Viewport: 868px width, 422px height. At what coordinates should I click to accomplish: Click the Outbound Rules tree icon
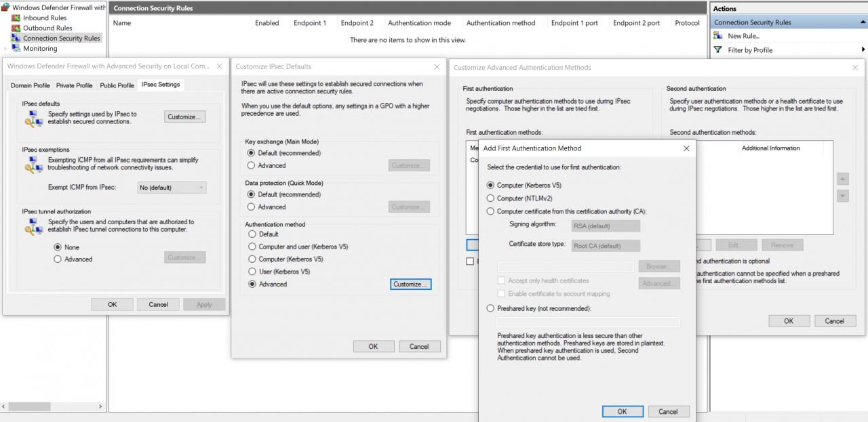16,28
